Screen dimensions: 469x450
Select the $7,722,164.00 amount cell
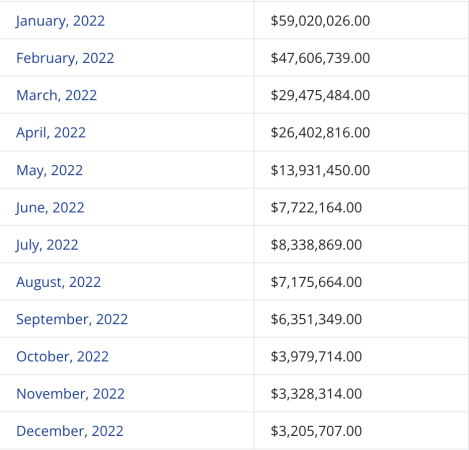pos(361,207)
